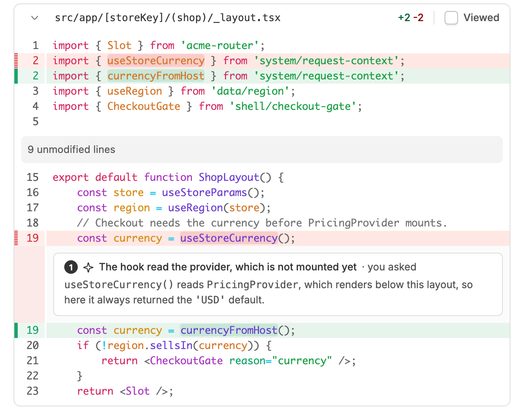524x420 pixels.
Task: Click deleted line number 19 in gutter
Action: point(33,238)
